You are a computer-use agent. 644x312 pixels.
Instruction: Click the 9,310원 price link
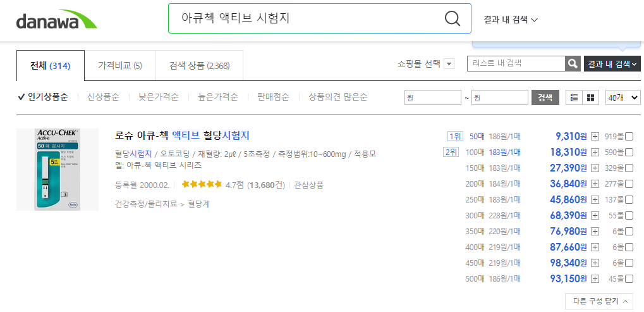pos(571,136)
